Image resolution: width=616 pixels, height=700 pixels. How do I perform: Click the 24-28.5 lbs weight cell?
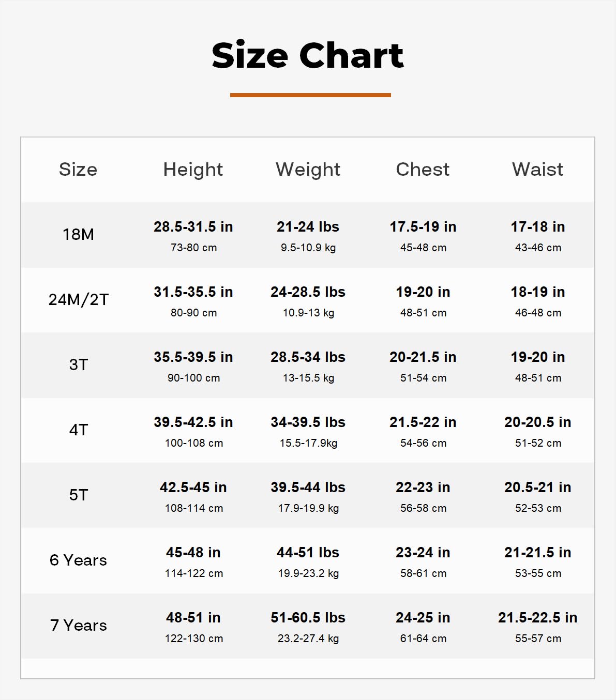(308, 292)
